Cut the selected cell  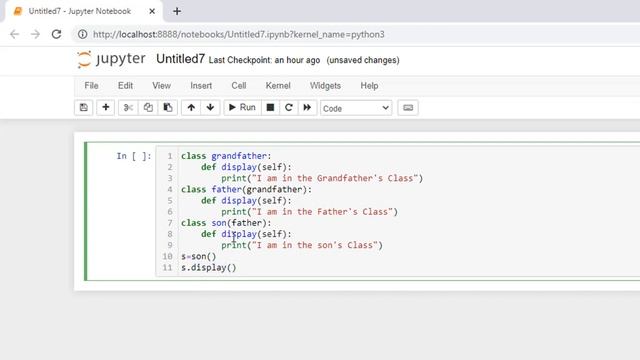(x=128, y=108)
